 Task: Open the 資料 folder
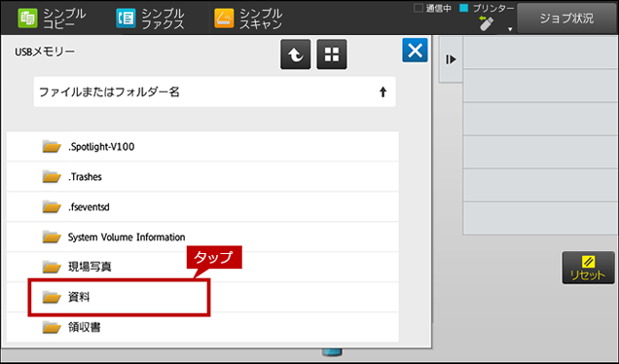pos(202,297)
